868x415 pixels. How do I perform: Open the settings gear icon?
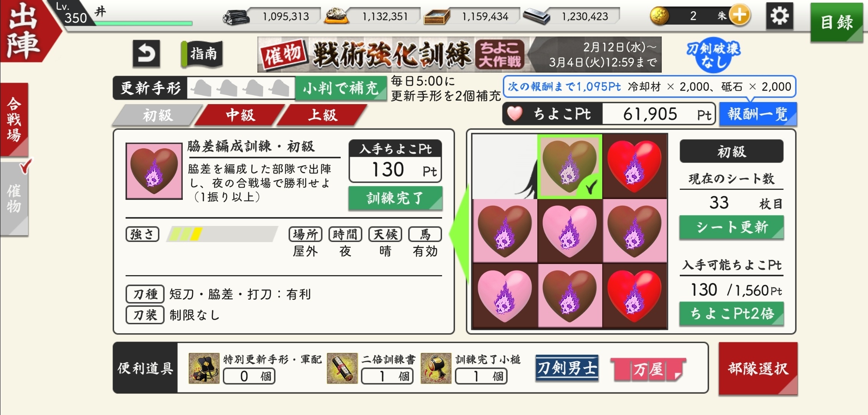(x=779, y=16)
